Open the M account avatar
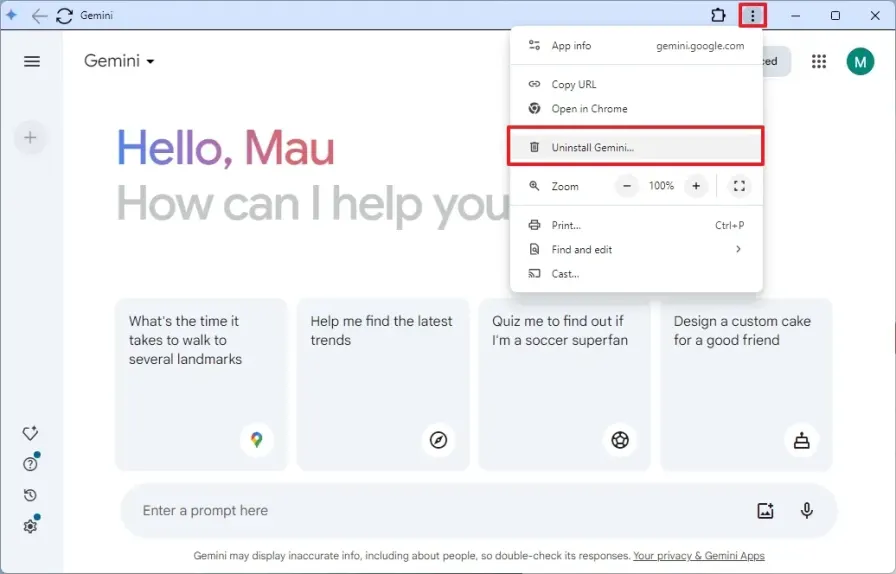This screenshot has width=896, height=574. click(860, 61)
